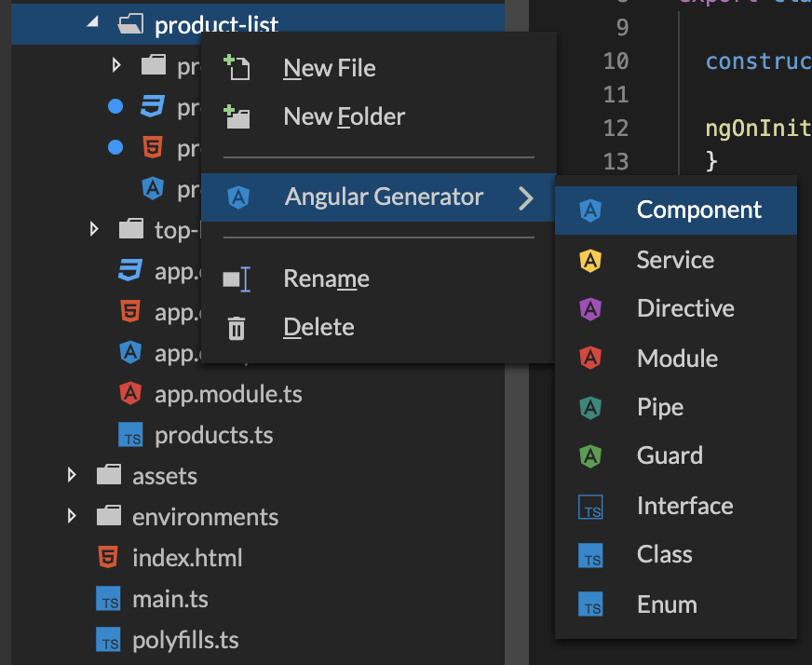Click product-list open folder icon
Viewport: 812px width, 665px height.
(x=130, y=24)
